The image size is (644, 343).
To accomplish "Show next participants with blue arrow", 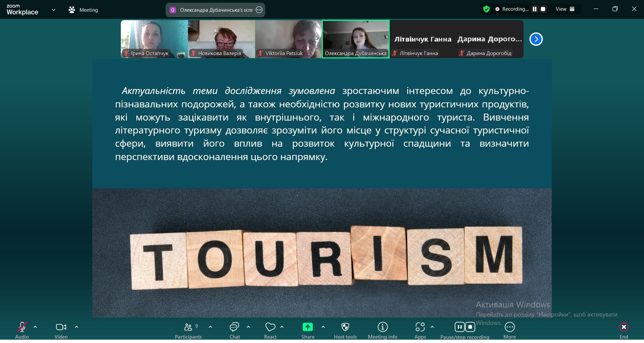I will click(x=536, y=39).
